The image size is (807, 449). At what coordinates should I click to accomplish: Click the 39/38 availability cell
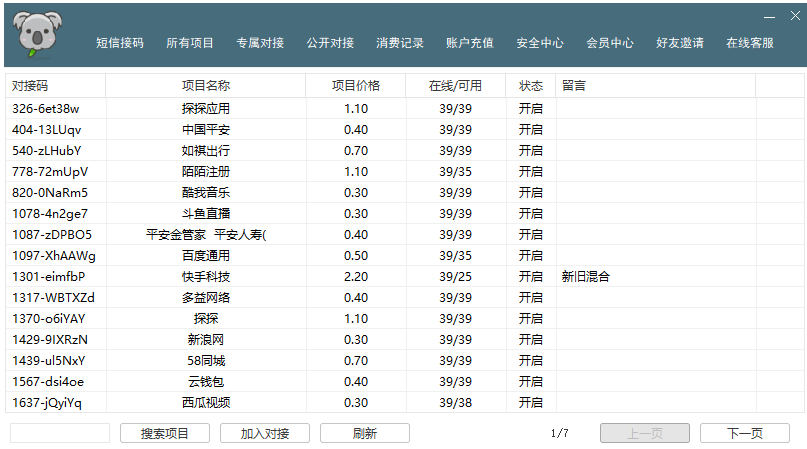(455, 403)
